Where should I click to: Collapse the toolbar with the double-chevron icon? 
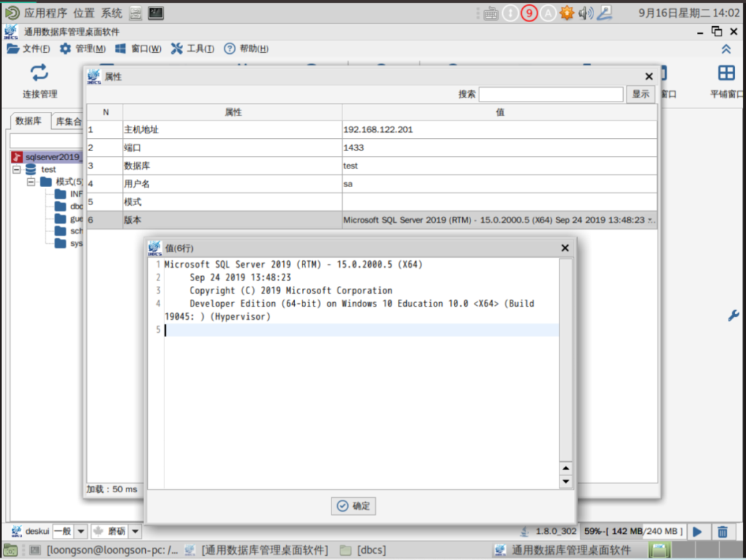726,49
